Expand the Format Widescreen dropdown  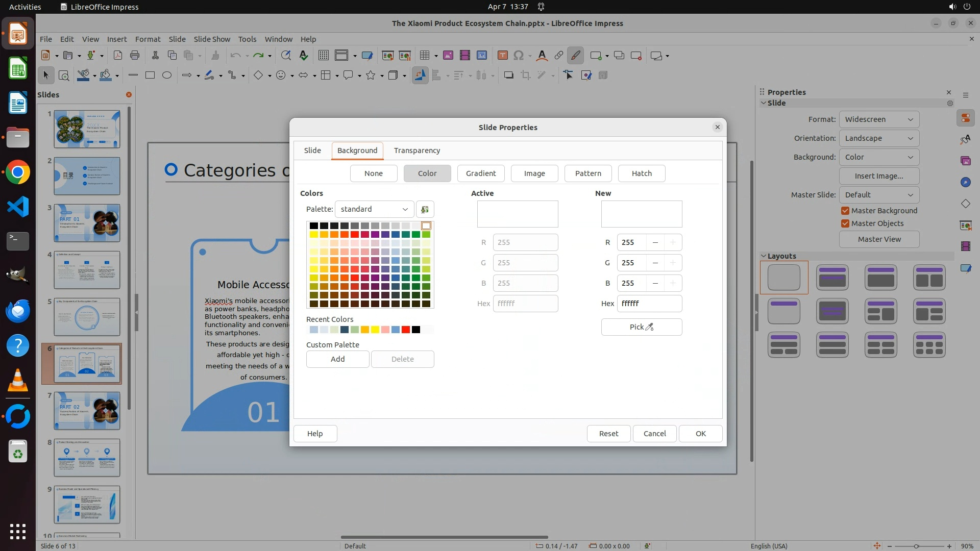click(878, 119)
